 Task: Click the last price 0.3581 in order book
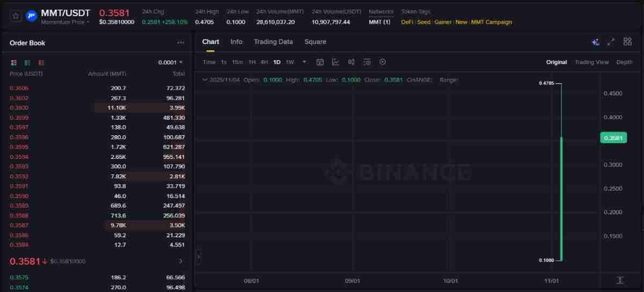click(25, 261)
